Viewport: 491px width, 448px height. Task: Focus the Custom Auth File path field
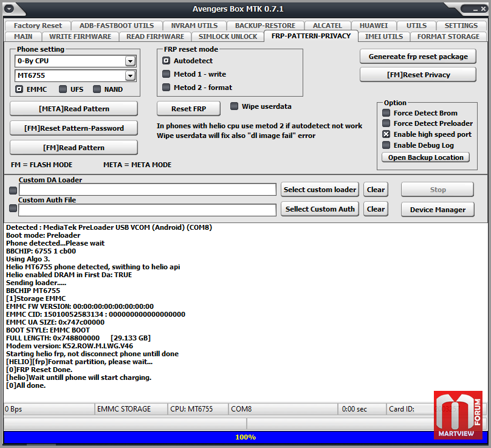[148, 210]
